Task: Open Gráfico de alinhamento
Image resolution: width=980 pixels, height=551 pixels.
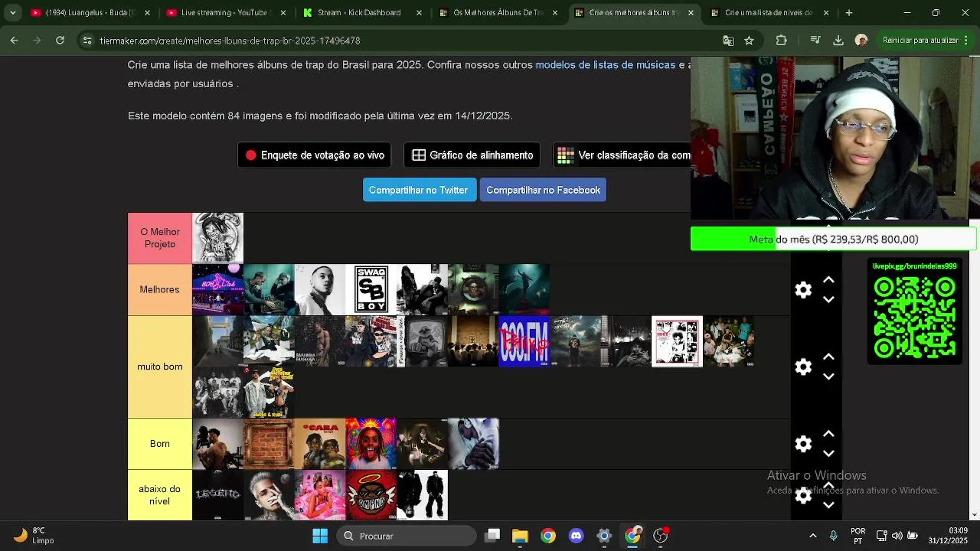Action: coord(472,155)
